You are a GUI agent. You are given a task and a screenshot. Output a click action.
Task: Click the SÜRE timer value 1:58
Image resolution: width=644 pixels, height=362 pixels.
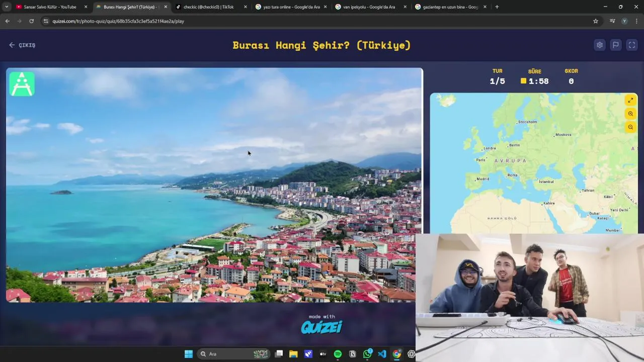click(538, 81)
